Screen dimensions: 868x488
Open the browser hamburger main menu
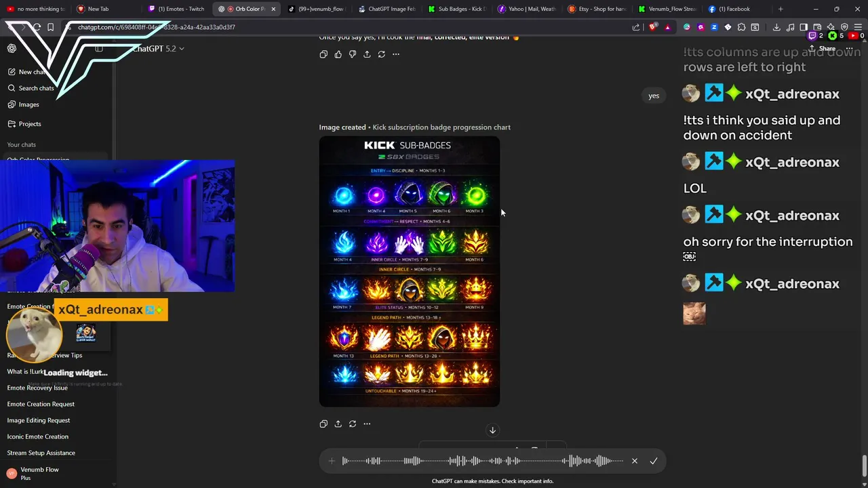coord(858,27)
